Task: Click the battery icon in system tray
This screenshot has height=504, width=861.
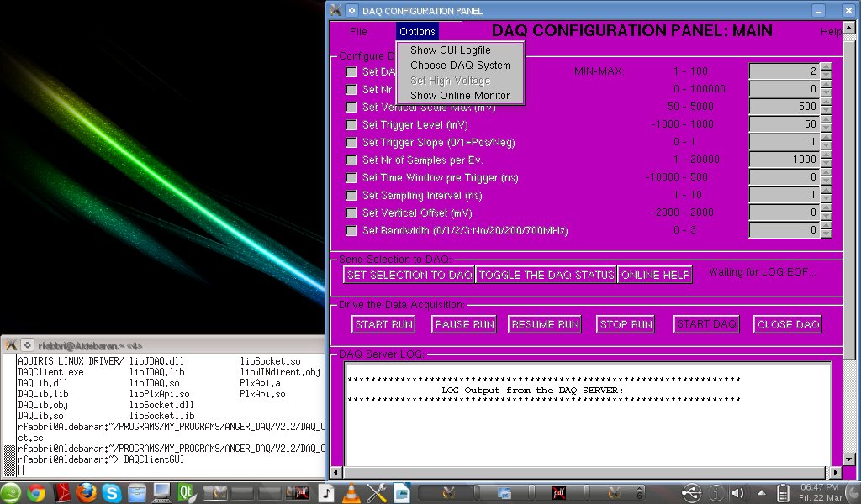Action: pyautogui.click(x=783, y=493)
